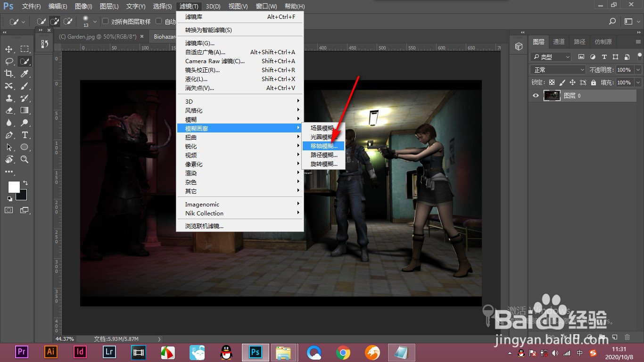
Task: Open fill 填充 dropdown arrow
Action: 638,82
